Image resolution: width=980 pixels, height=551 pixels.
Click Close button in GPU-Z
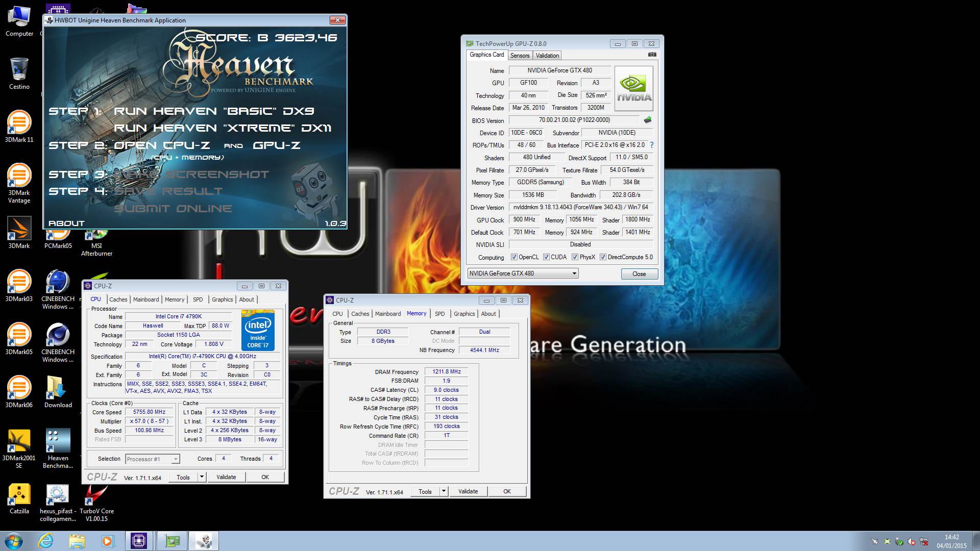[639, 274]
